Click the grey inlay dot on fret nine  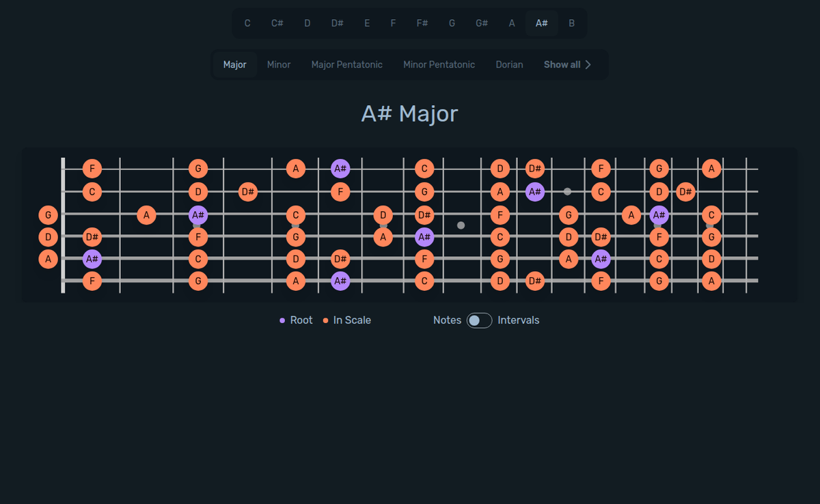pyautogui.click(x=461, y=225)
